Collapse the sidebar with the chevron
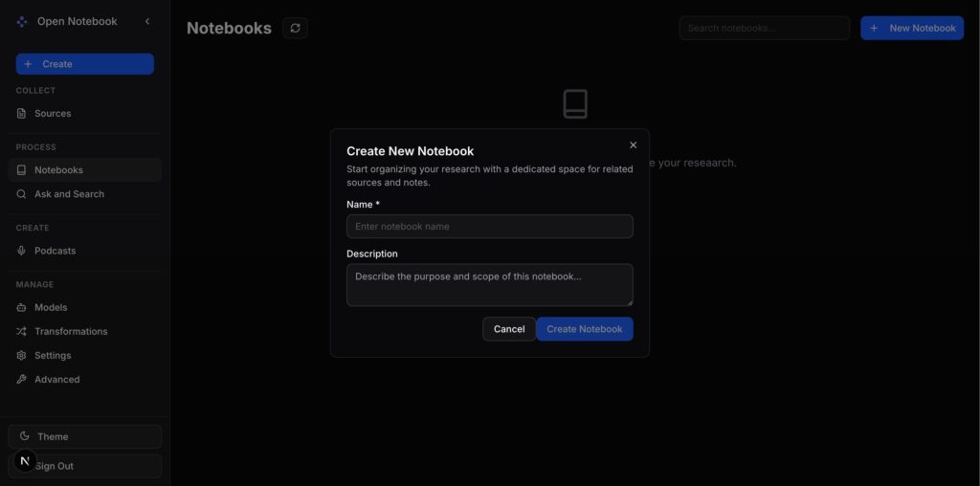Image resolution: width=980 pixels, height=486 pixels. 147,21
